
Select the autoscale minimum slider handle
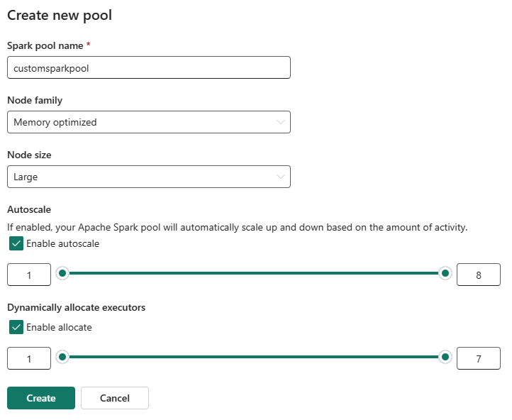62,273
